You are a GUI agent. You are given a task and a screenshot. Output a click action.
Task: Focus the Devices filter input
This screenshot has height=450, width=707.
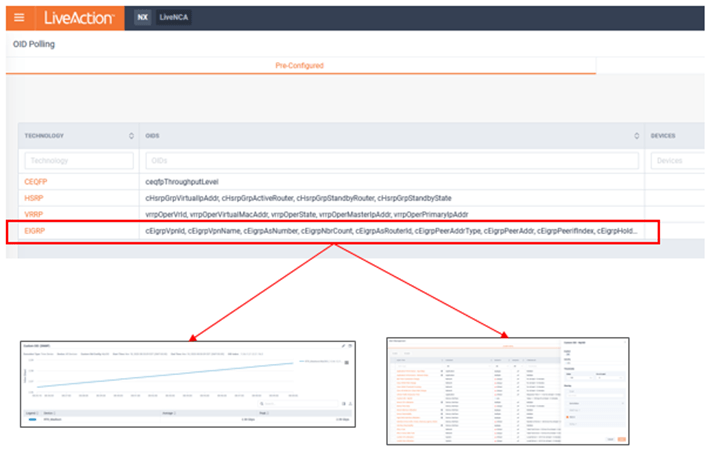coord(678,161)
